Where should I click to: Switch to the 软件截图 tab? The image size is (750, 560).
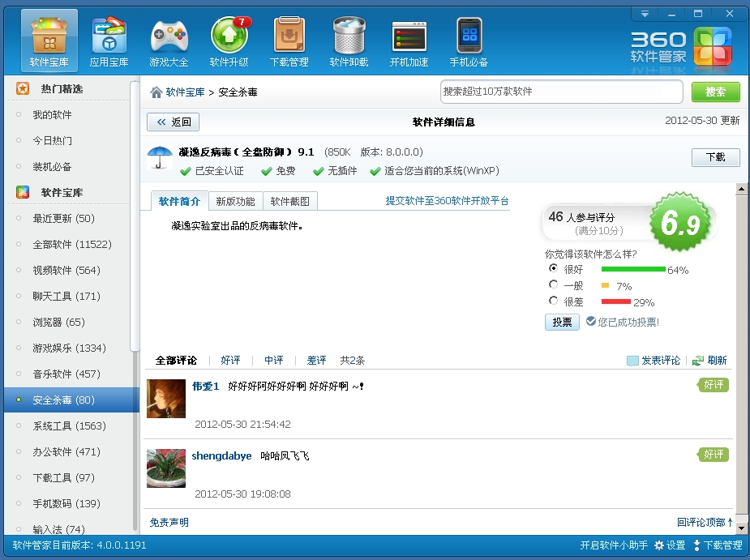coord(289,201)
